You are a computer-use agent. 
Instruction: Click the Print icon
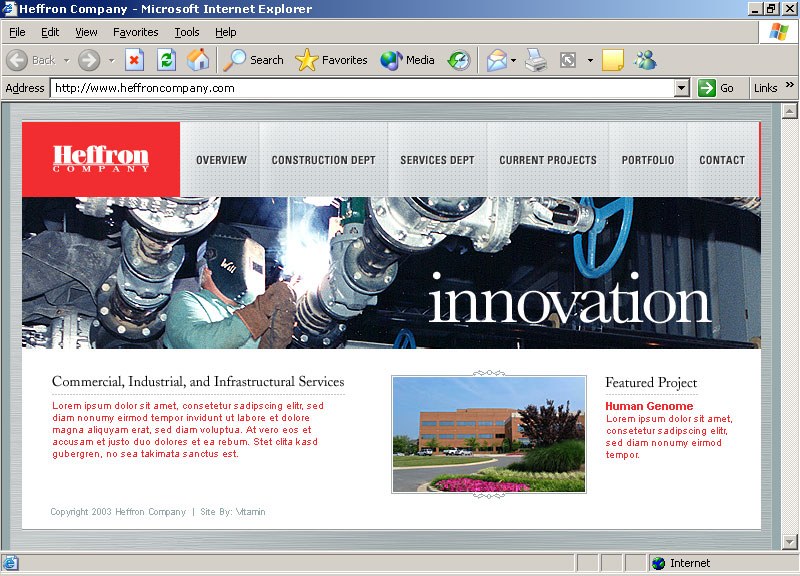click(536, 60)
